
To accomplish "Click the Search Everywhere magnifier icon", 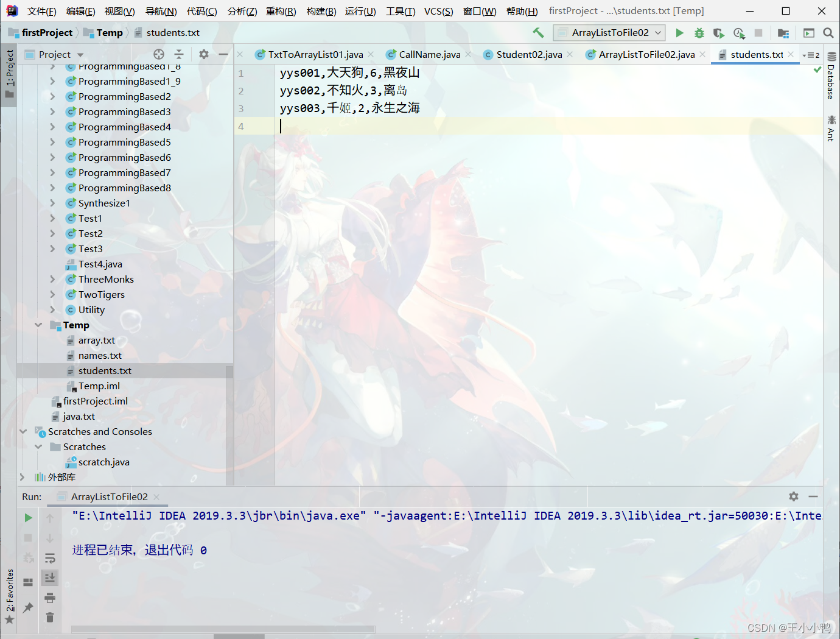I will pos(828,33).
